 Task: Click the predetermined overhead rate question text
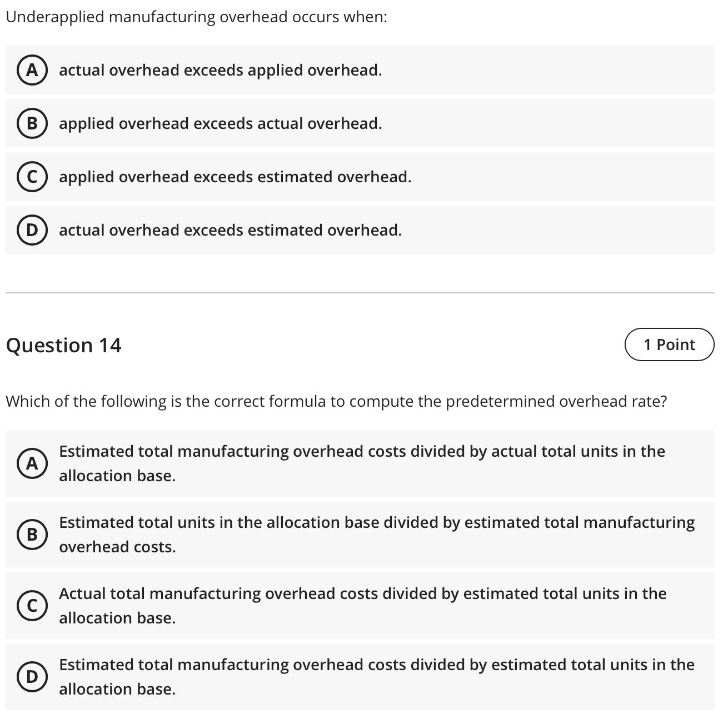pos(337,401)
